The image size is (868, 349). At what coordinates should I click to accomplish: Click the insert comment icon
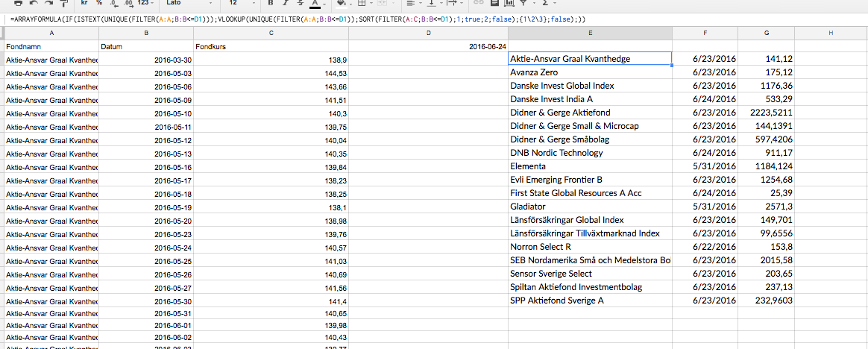(494, 3)
